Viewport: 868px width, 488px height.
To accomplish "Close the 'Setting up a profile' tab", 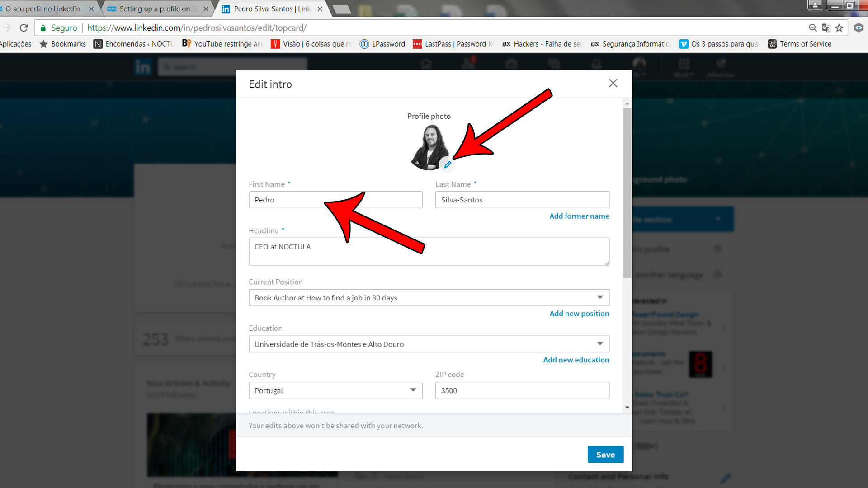I will (206, 9).
